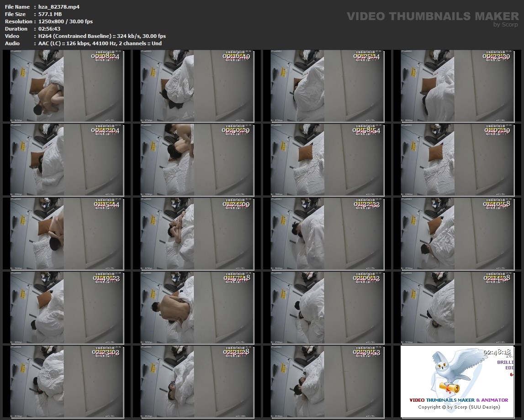Click the H264 video codec line
Screen dimensions: 524x420
pos(102,36)
